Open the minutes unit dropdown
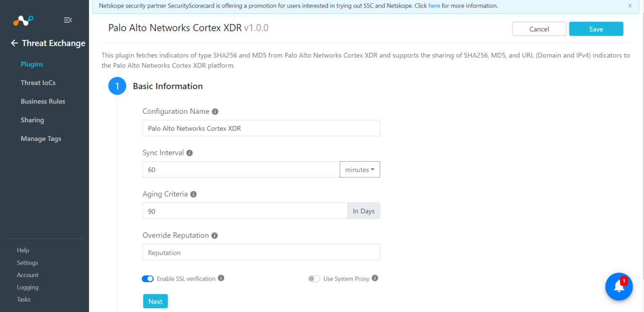 coord(359,169)
